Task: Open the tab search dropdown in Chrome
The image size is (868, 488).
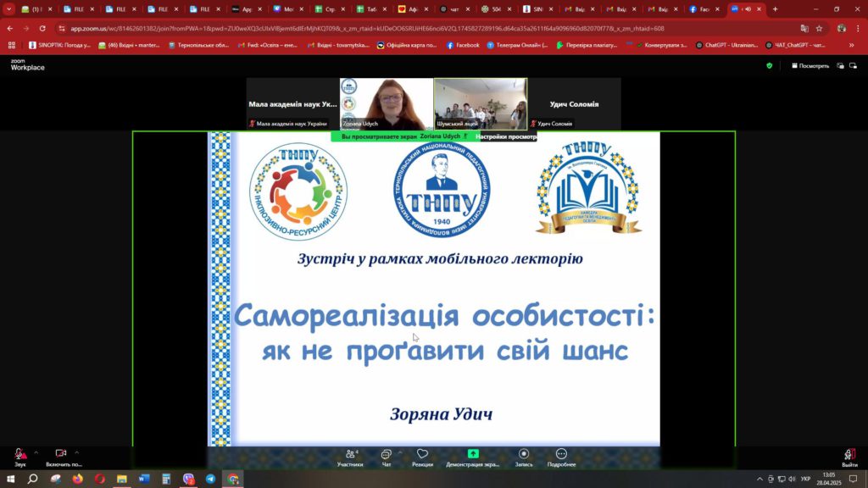Action: (8, 8)
